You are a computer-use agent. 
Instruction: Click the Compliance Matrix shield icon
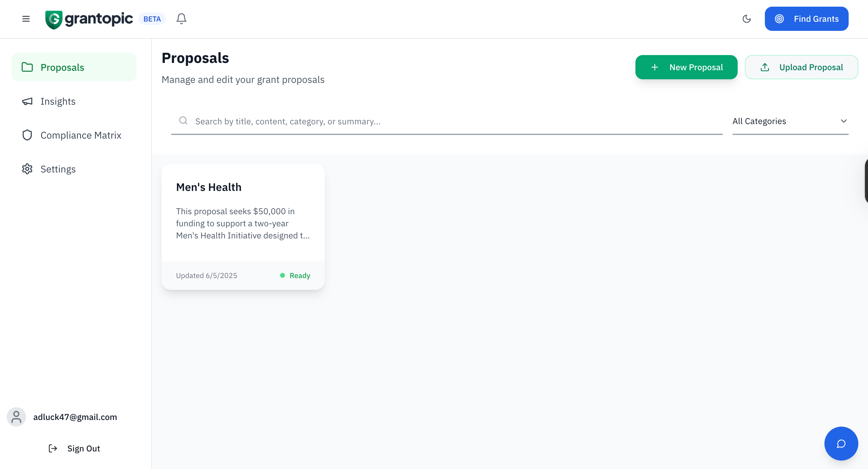pyautogui.click(x=27, y=135)
